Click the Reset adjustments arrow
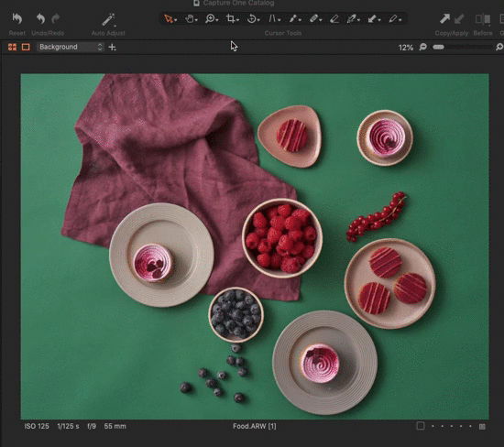Viewport: 504px width, 447px height. [x=17, y=18]
